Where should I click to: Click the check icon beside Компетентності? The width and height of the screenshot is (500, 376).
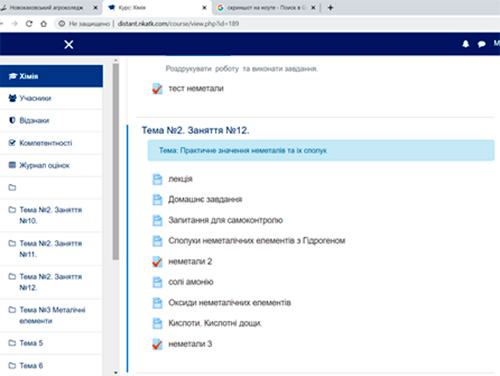point(12,143)
